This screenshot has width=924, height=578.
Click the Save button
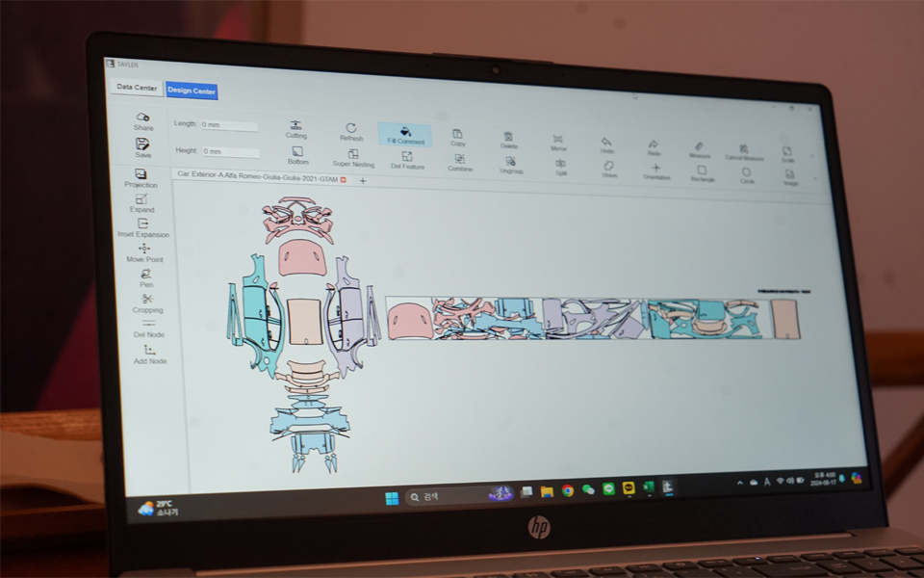point(142,147)
